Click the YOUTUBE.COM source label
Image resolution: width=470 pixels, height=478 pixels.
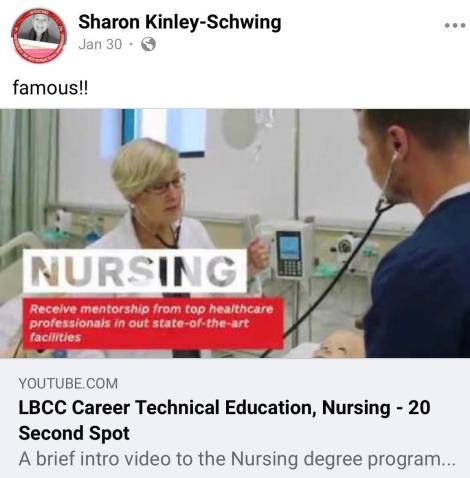point(68,384)
